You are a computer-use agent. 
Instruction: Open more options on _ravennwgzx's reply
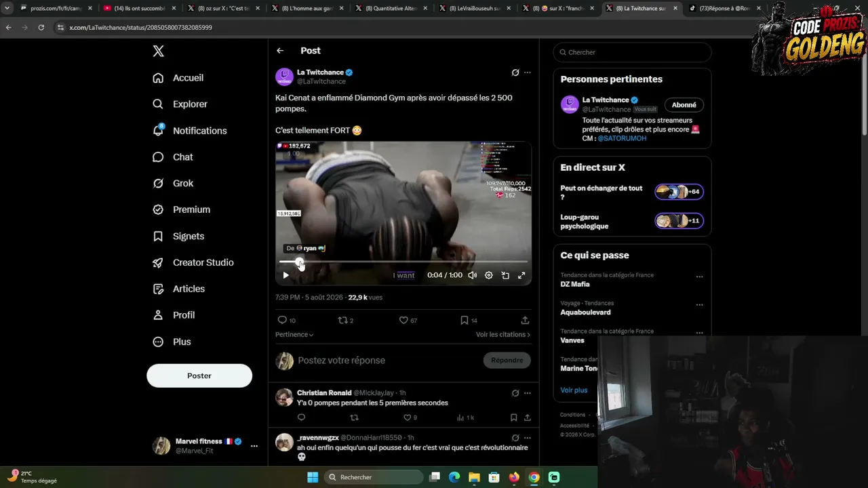(528, 438)
